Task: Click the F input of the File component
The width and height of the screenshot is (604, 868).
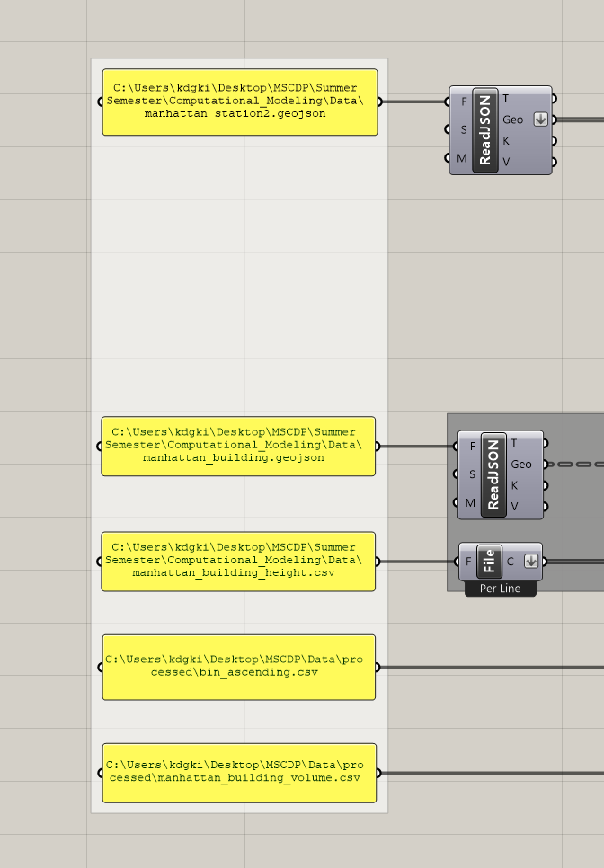Action: (468, 562)
